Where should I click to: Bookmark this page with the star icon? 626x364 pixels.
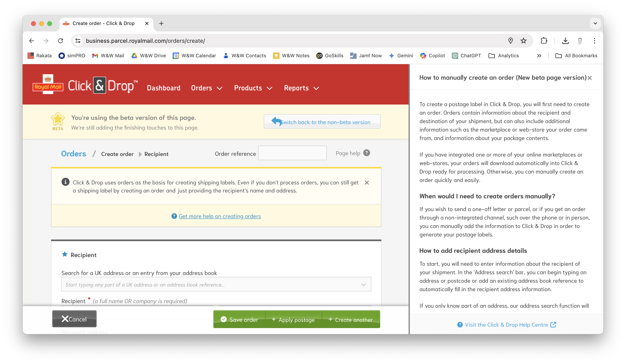(x=523, y=41)
